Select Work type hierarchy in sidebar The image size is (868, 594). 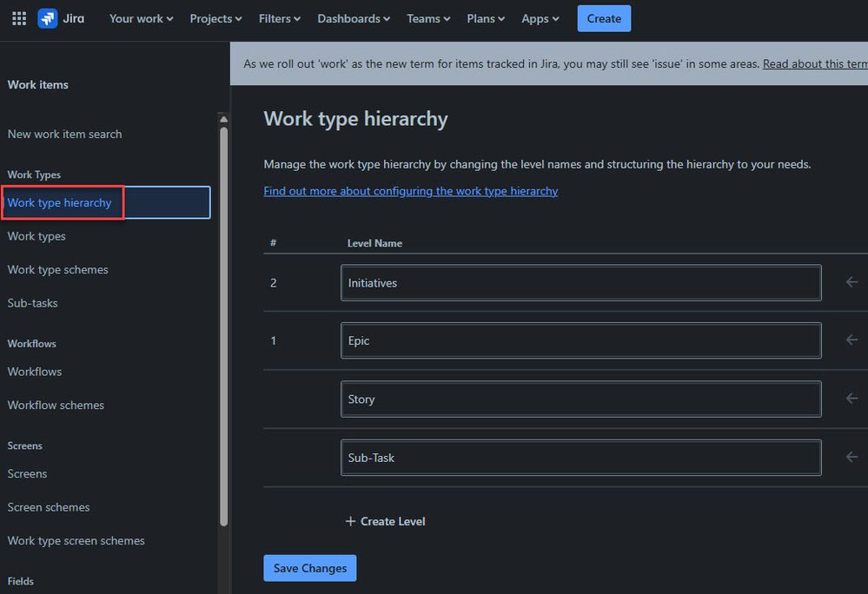click(107, 202)
